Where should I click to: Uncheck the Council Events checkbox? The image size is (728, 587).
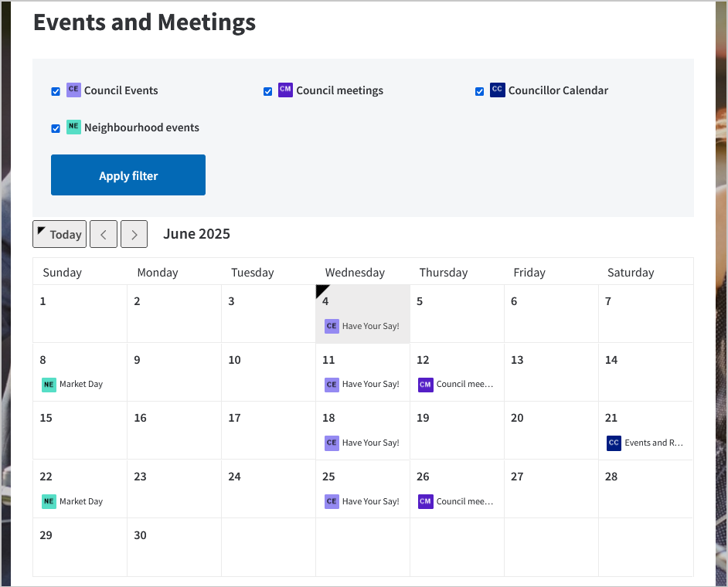[x=55, y=90]
